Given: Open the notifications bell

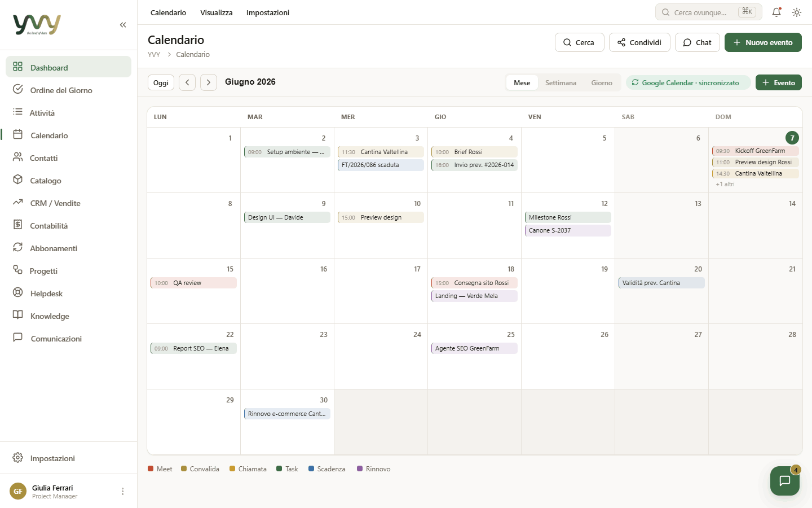Looking at the screenshot, I should coord(776,12).
